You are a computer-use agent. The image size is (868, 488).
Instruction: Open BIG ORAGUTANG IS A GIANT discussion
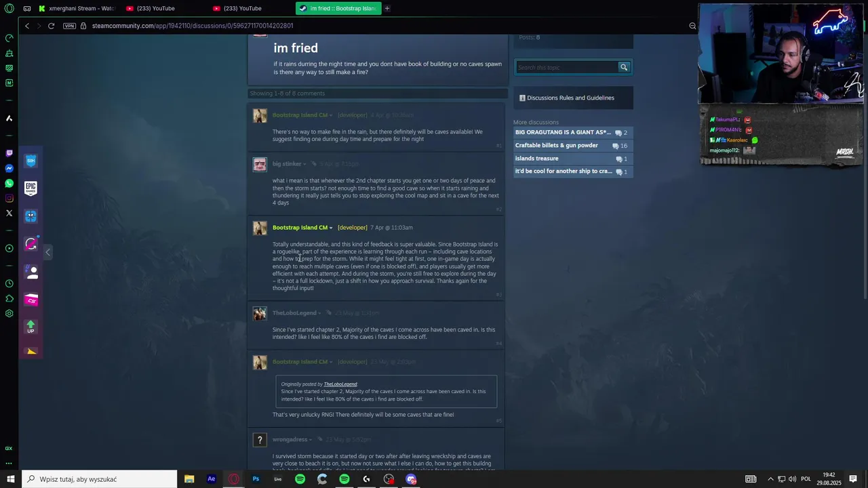coord(563,133)
